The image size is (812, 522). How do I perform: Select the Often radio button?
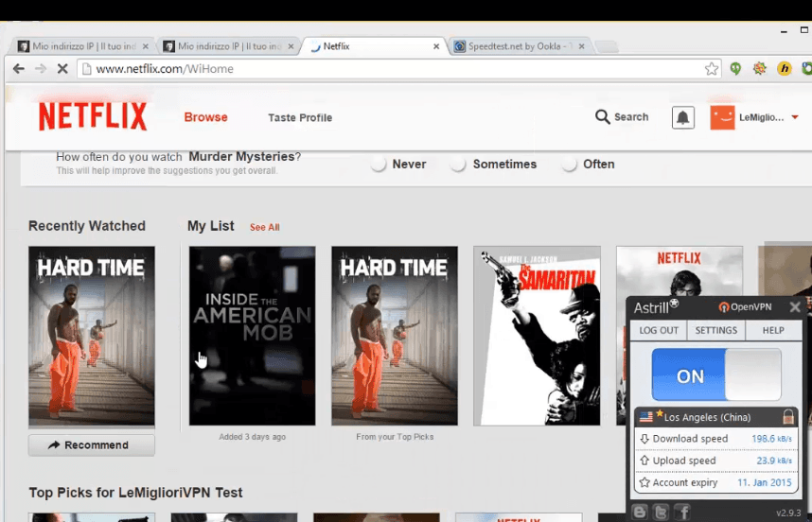coord(569,164)
